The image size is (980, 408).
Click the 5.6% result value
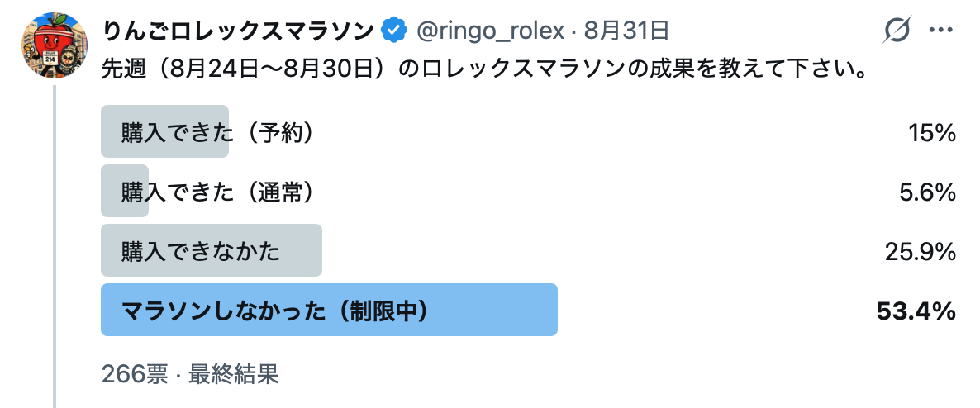coord(927,192)
